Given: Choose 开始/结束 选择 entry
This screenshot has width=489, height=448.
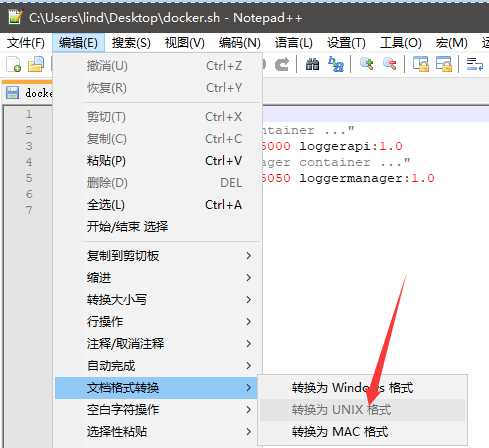Looking at the screenshot, I should click(157, 227).
